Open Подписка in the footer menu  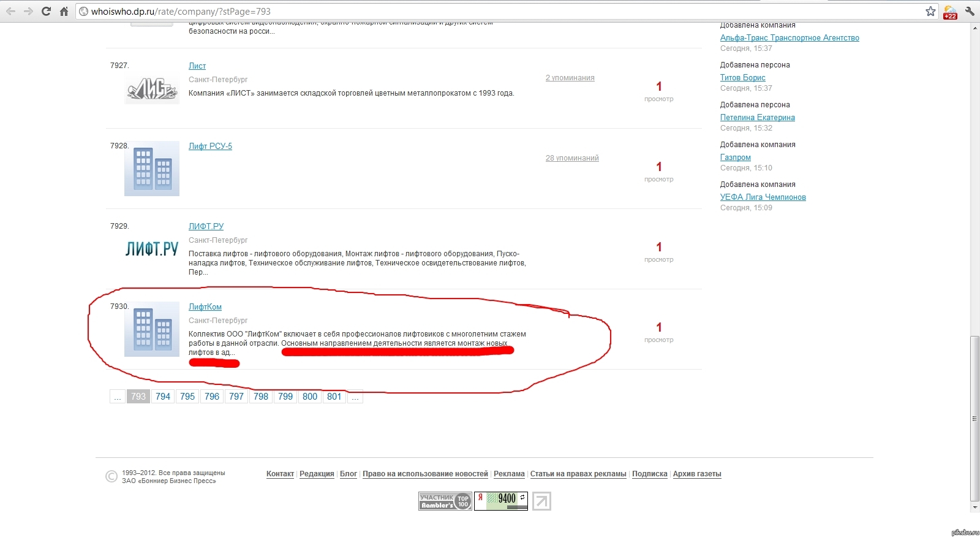[649, 474]
